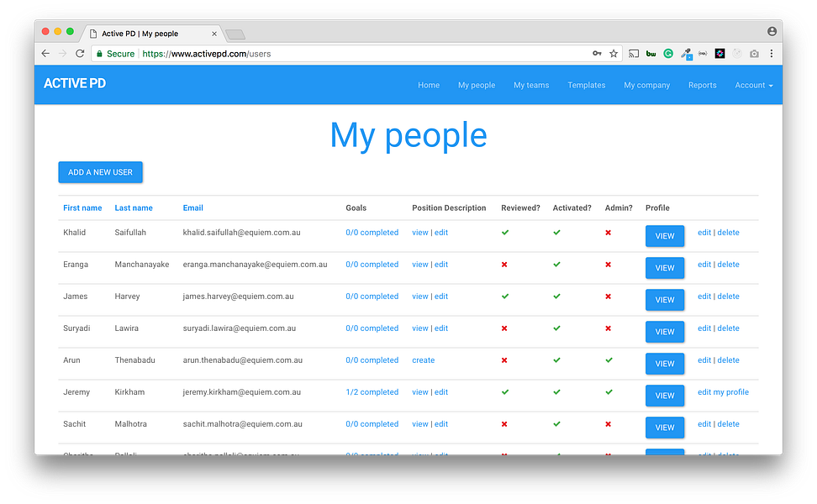Viewport: 817px width, 504px height.
Task: Click Jeremy's green Admin checkmark
Action: click(609, 392)
